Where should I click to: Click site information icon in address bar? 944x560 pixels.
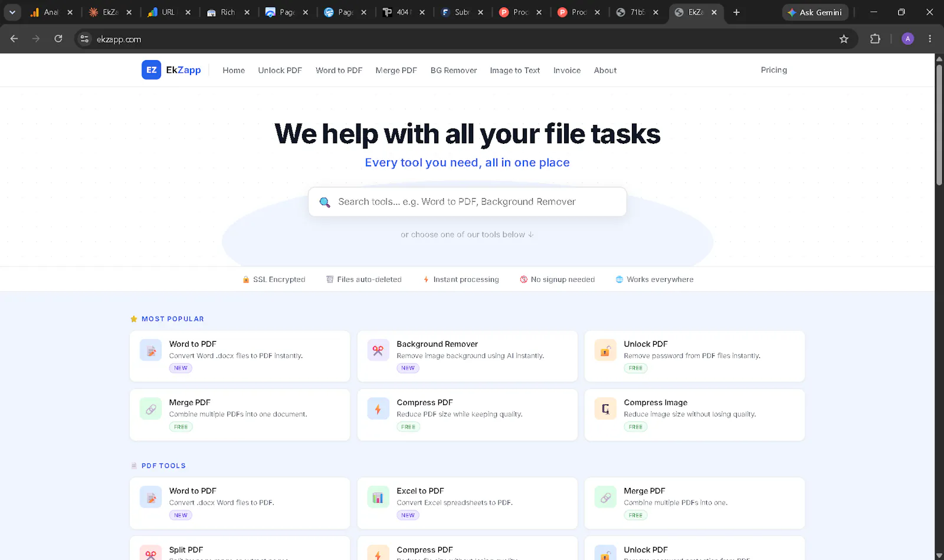84,39
